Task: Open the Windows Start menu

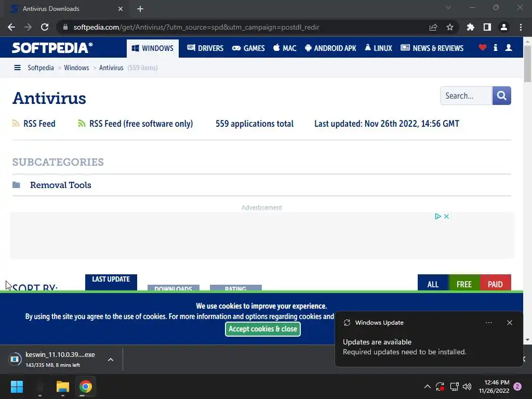Action: [x=17, y=387]
